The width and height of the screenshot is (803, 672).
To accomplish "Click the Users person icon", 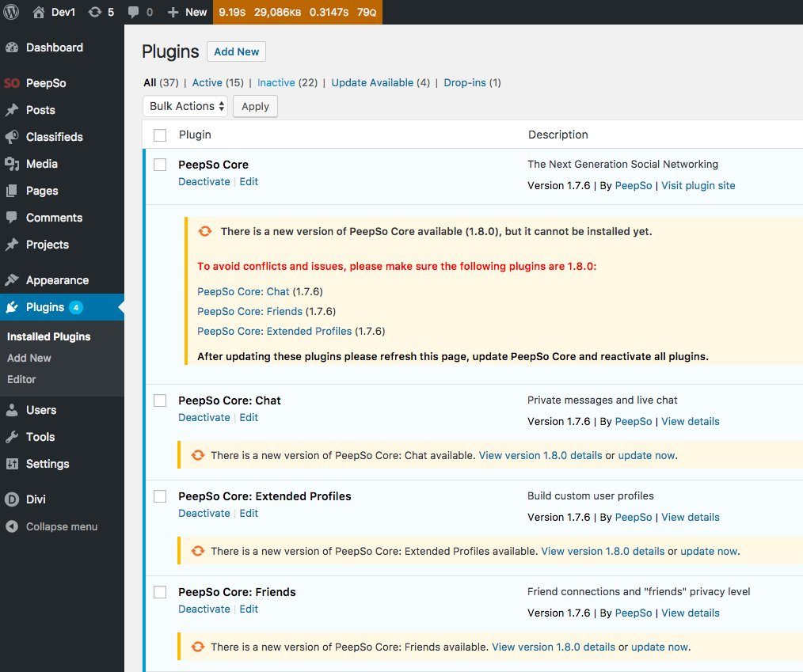I will coord(13,410).
